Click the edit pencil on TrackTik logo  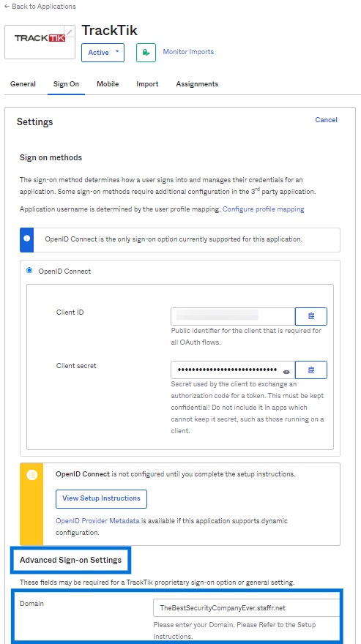click(x=70, y=31)
